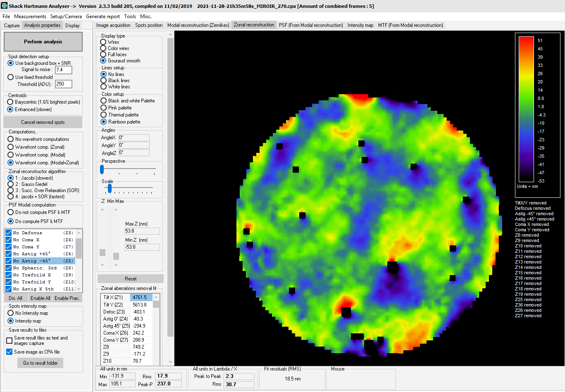Viewport: 565px width, 392px height.
Task: Click the Perspective slider handle
Action: pyautogui.click(x=102, y=169)
